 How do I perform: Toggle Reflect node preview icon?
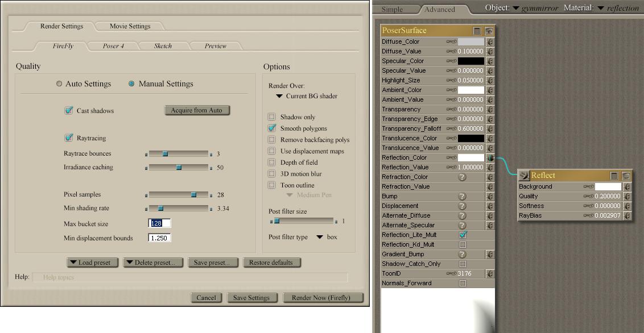point(626,176)
